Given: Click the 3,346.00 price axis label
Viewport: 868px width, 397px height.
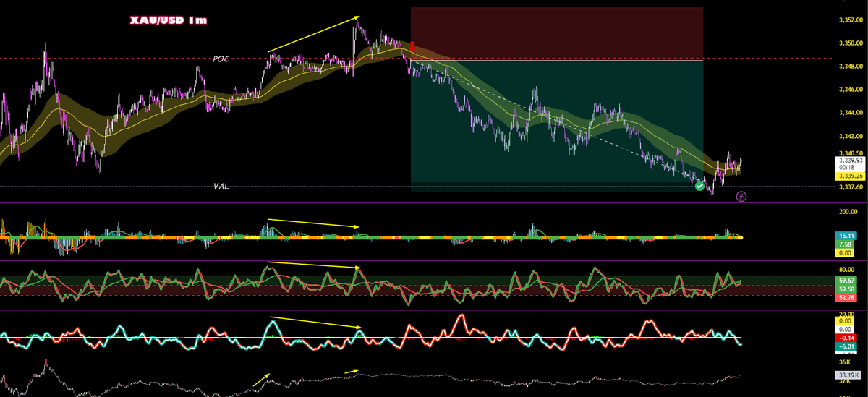Looking at the screenshot, I should 851,90.
